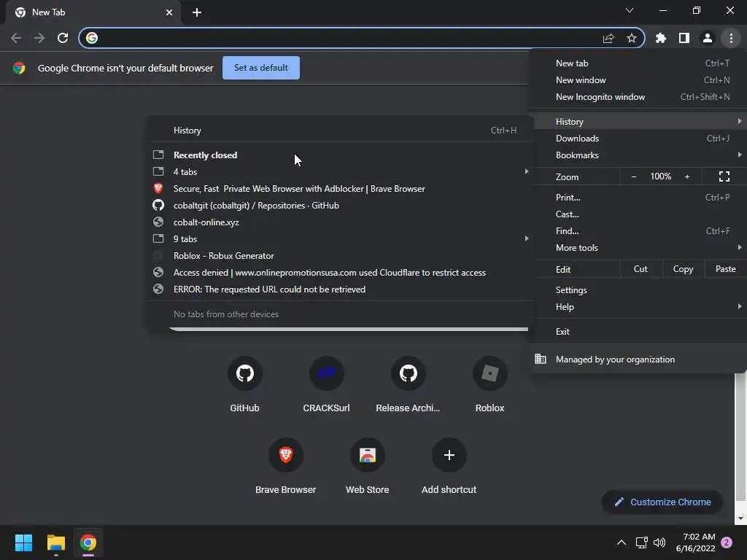Viewport: 747px width, 560px height.
Task: Open the profile avatar icon
Action: (x=708, y=38)
